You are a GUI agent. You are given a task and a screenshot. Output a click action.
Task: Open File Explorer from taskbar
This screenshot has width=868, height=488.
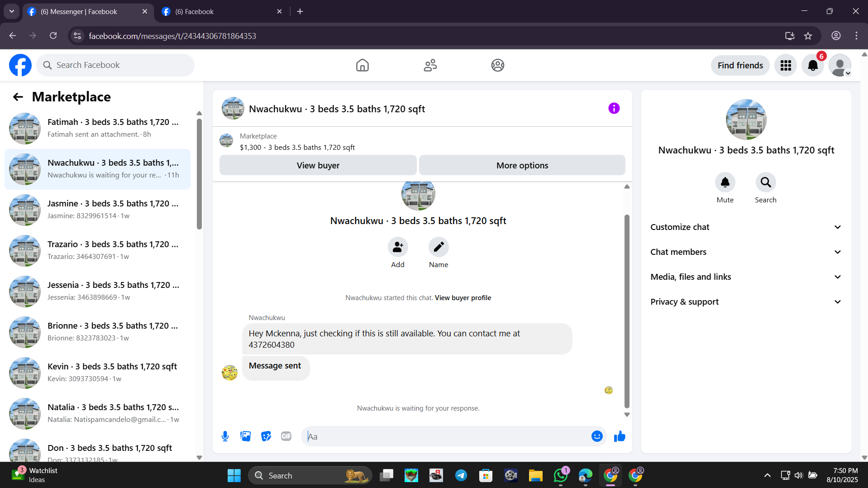click(x=535, y=475)
